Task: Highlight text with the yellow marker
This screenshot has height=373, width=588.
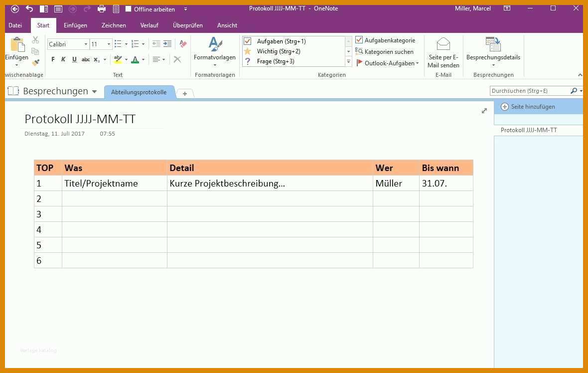Action: pyautogui.click(x=118, y=59)
